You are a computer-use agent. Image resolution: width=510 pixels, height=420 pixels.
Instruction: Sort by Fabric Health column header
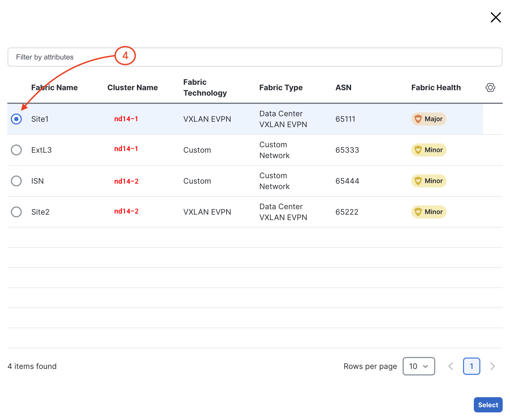436,87
